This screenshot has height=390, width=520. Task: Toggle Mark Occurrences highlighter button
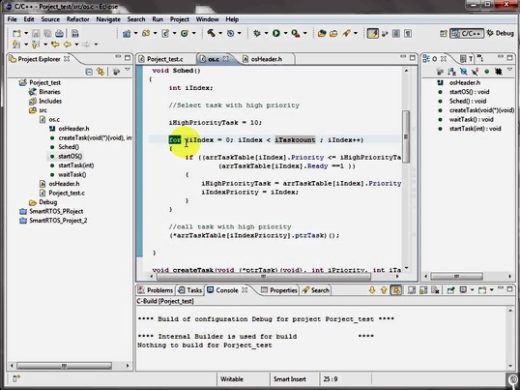tap(373, 33)
